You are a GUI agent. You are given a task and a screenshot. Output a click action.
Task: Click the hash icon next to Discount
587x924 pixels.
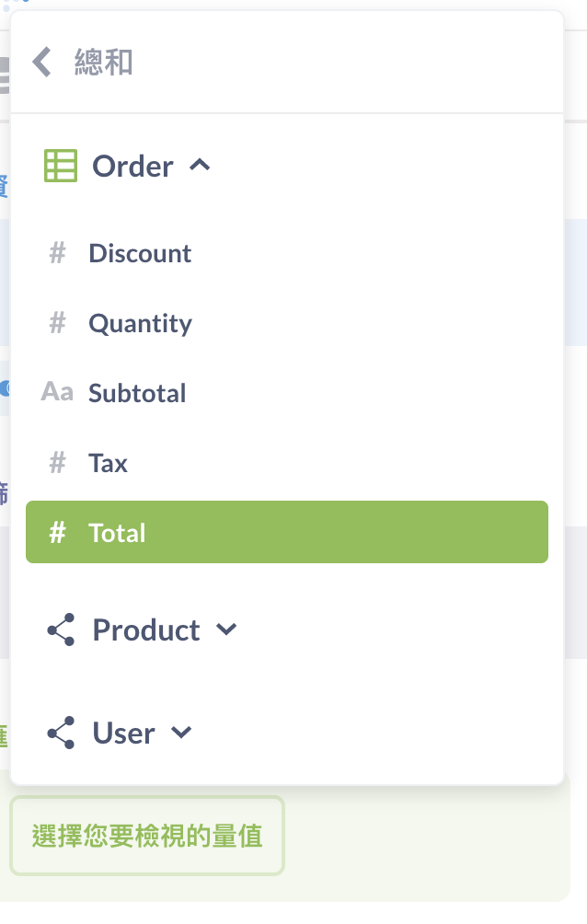[x=57, y=253]
